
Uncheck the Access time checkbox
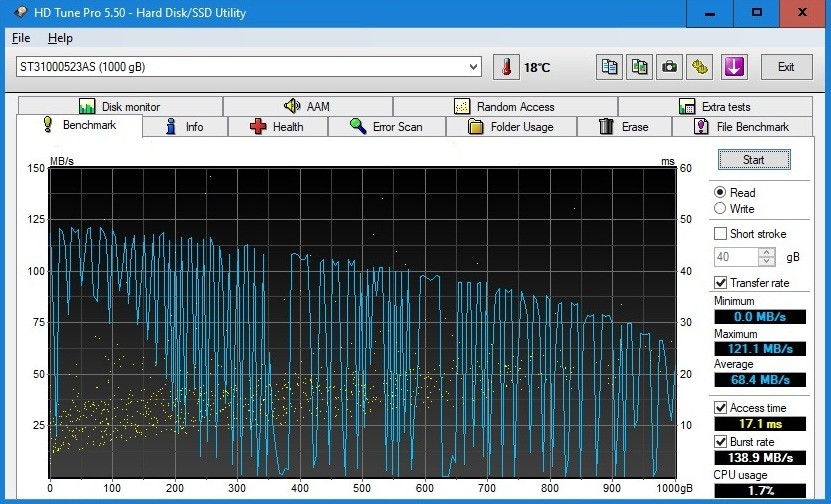click(720, 408)
